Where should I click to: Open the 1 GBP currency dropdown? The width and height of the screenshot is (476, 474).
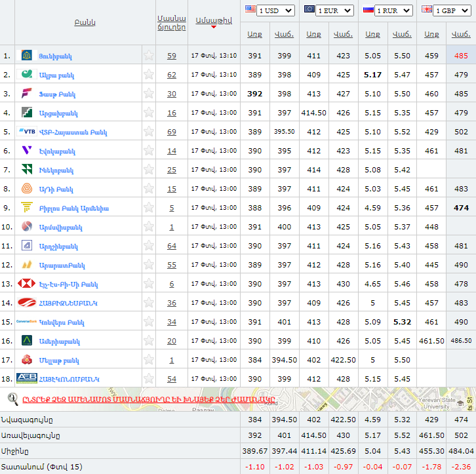[x=452, y=10]
